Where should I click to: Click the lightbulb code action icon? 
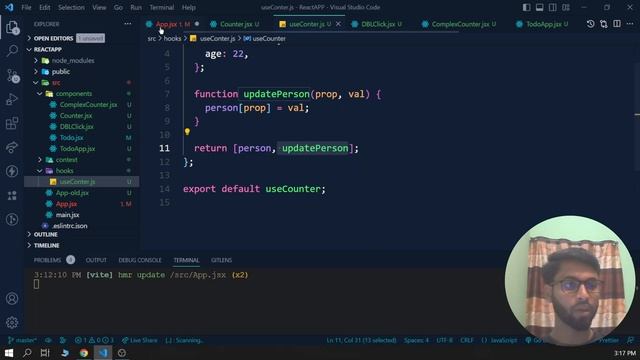tap(187, 131)
